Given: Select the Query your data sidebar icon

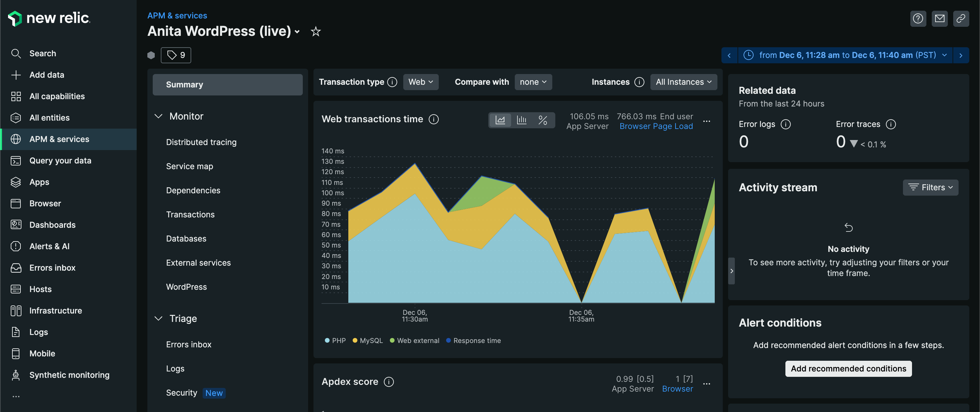Looking at the screenshot, I should point(16,160).
